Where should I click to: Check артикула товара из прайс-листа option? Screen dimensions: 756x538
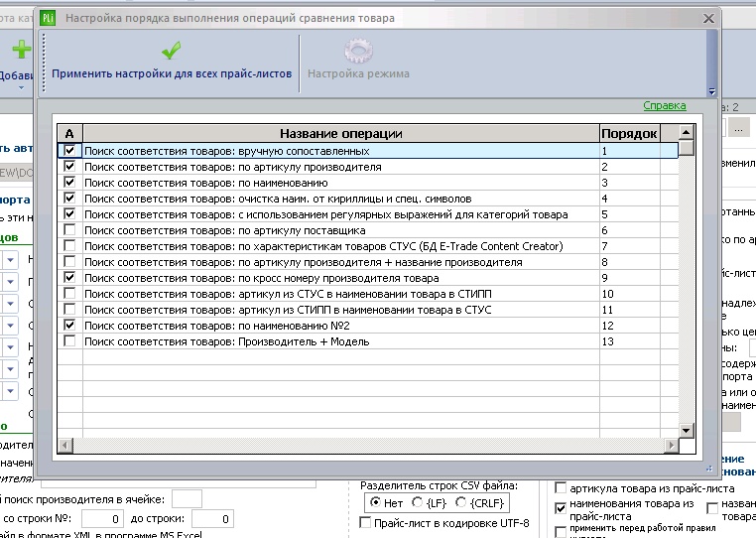point(561,488)
